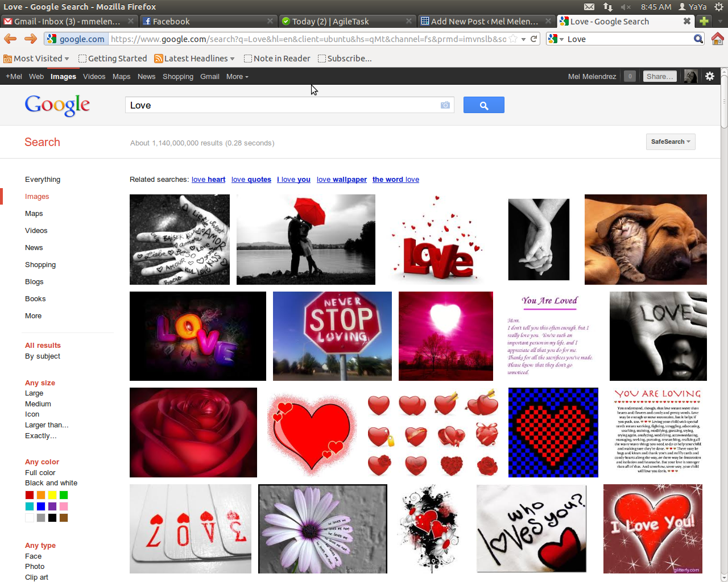728x582 pixels.
Task: Expand the URL history dropdown arrow
Action: point(523,39)
